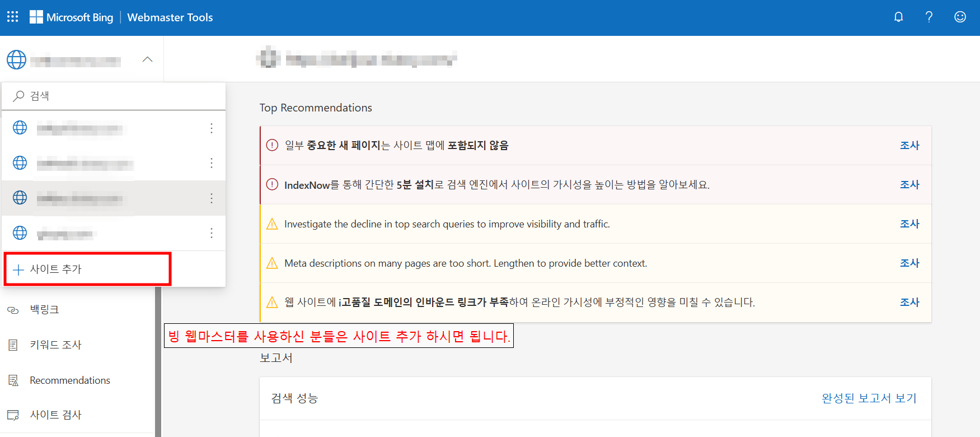This screenshot has height=437, width=980.
Task: Click the warning icon on Meta descriptions row
Action: pyautogui.click(x=272, y=263)
